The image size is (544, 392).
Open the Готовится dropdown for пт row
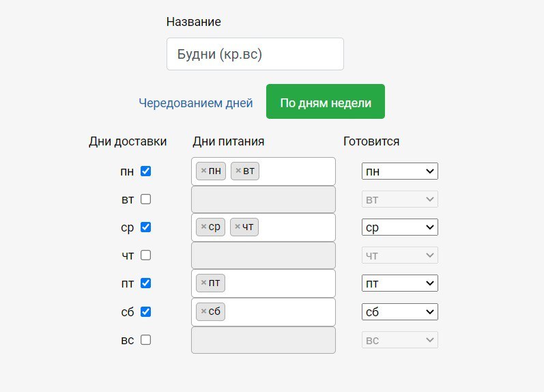click(x=399, y=283)
